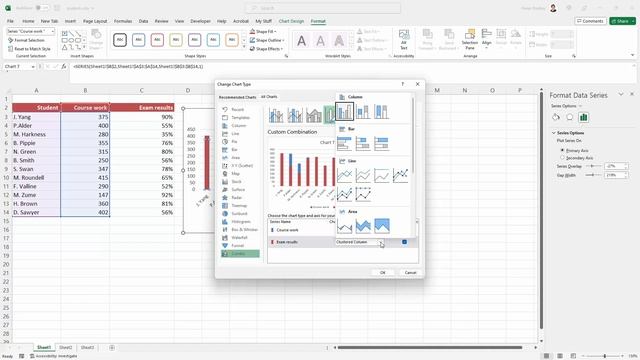Click the green Share button
The width and height of the screenshot is (640, 360).
(622, 21)
